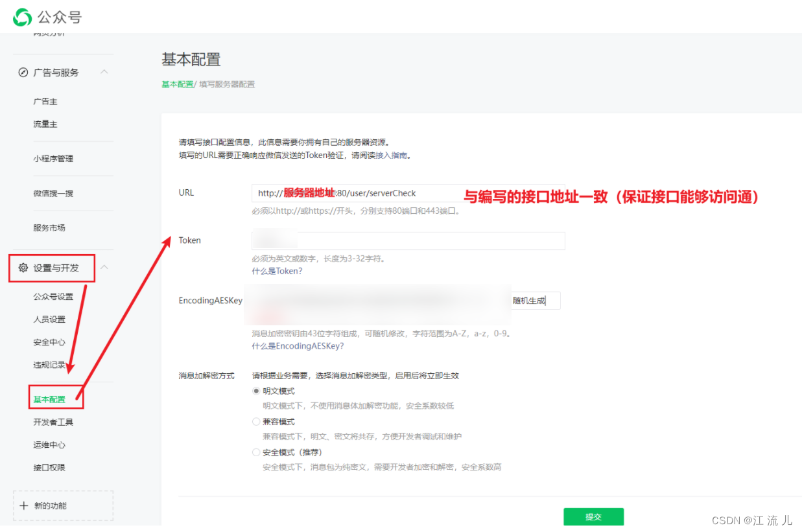The height and width of the screenshot is (532, 802).
Task: Choose 安全模式（推荐）encryption mode
Action: [x=256, y=452]
